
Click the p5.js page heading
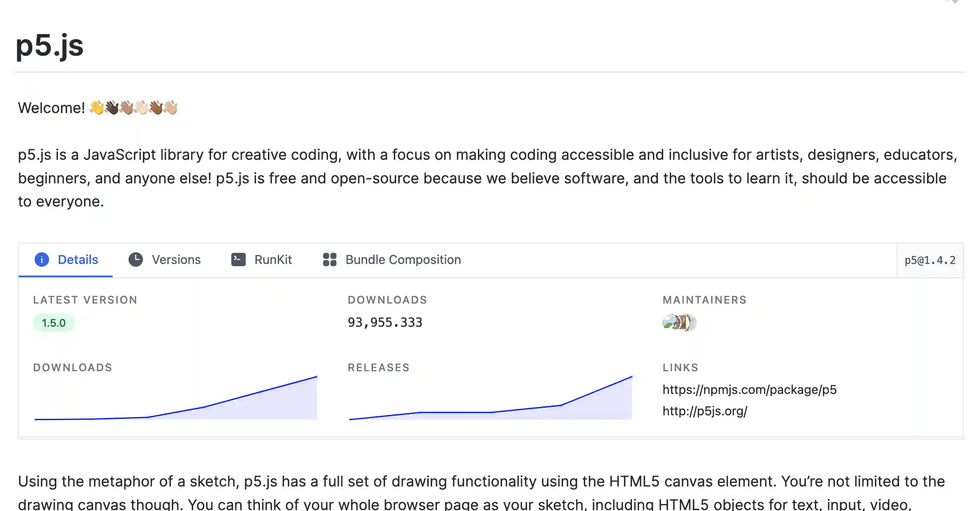pyautogui.click(x=50, y=45)
